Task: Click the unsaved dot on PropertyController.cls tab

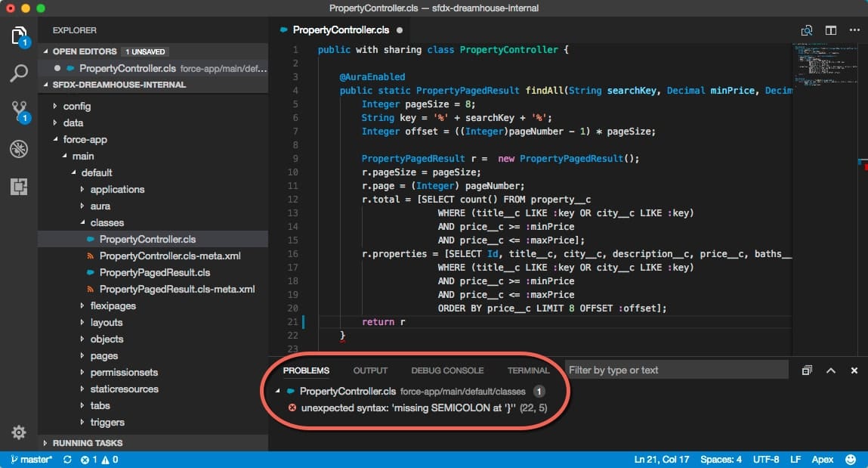Action: (x=400, y=30)
